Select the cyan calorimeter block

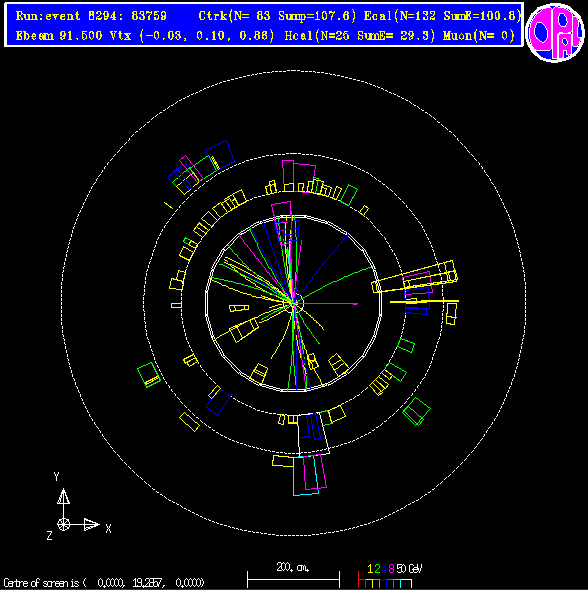tap(305, 476)
